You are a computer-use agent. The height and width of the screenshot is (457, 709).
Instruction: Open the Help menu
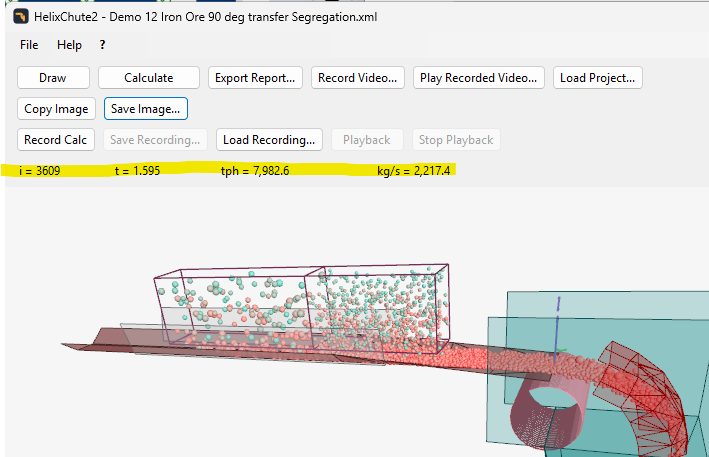click(x=69, y=45)
